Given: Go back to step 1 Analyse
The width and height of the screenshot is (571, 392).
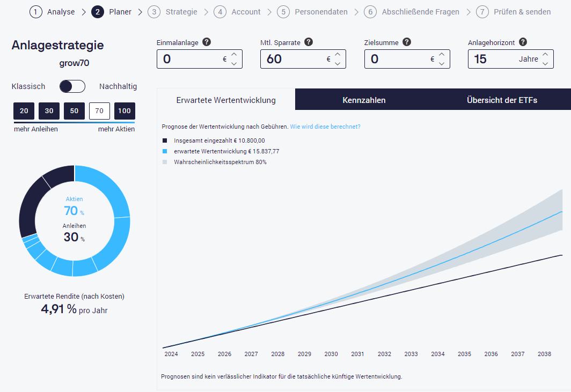Looking at the screenshot, I should (x=53, y=12).
